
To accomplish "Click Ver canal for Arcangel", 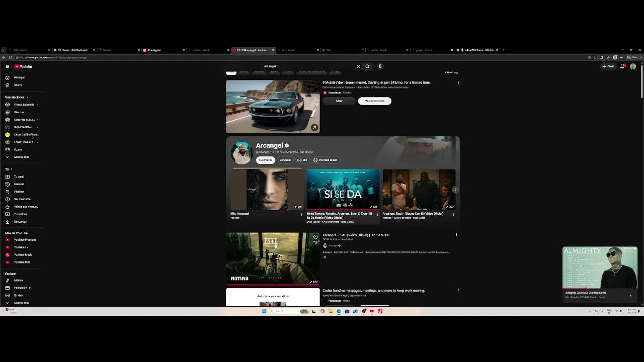I will tap(285, 160).
